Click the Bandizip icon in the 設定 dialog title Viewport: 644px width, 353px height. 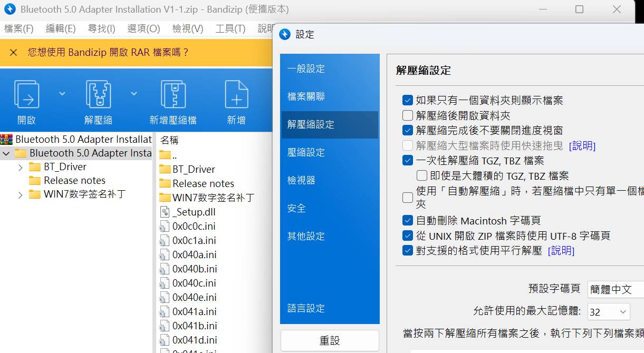285,34
